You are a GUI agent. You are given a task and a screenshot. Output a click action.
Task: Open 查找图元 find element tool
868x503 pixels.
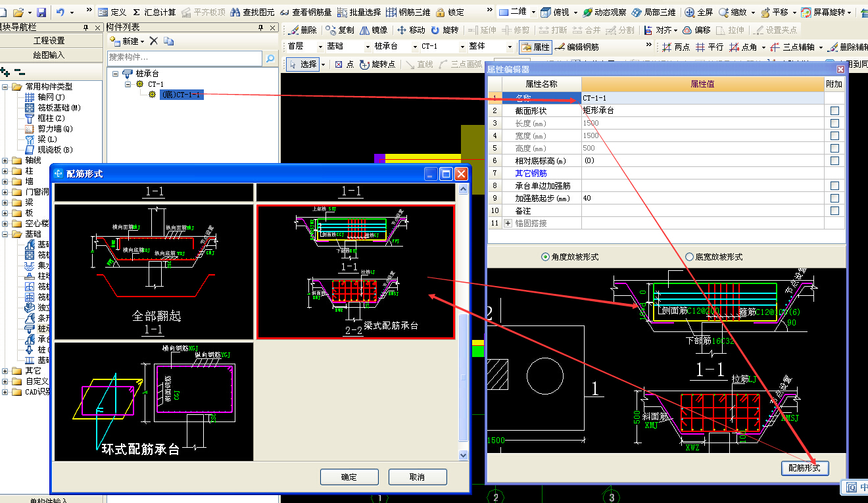tap(253, 12)
